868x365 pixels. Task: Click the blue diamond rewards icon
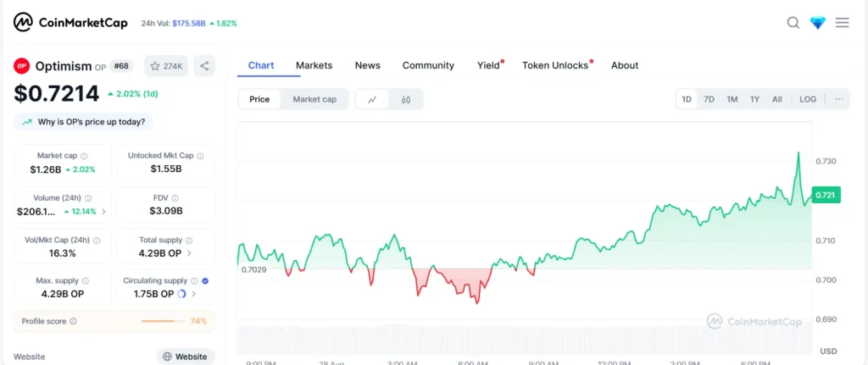[x=818, y=23]
